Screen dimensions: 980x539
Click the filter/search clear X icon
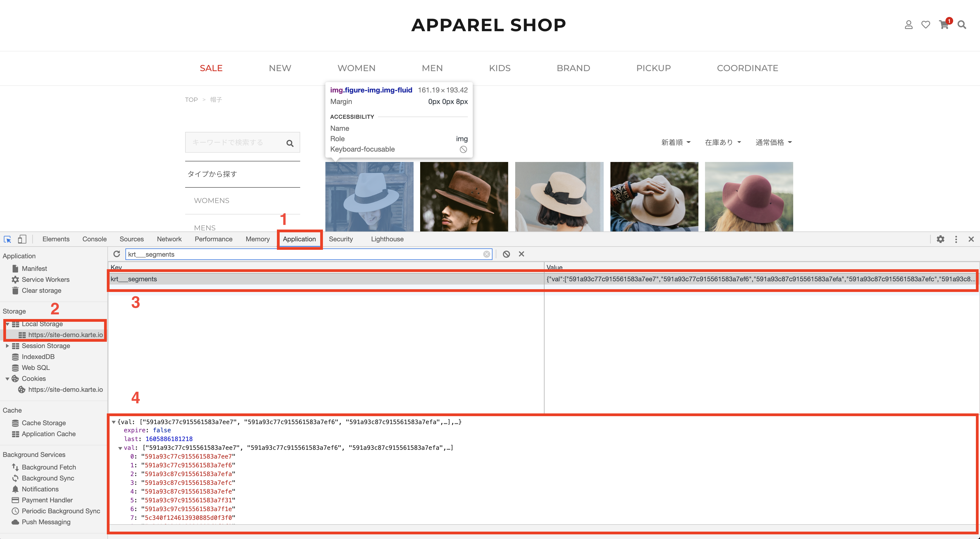[486, 254]
